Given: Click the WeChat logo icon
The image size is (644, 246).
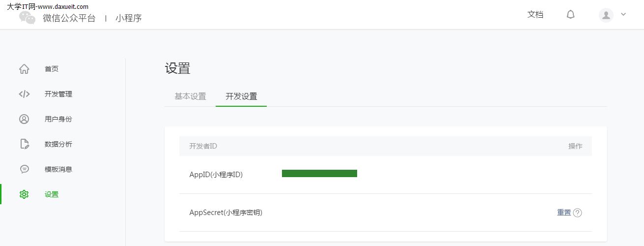Looking at the screenshot, I should click(x=28, y=18).
